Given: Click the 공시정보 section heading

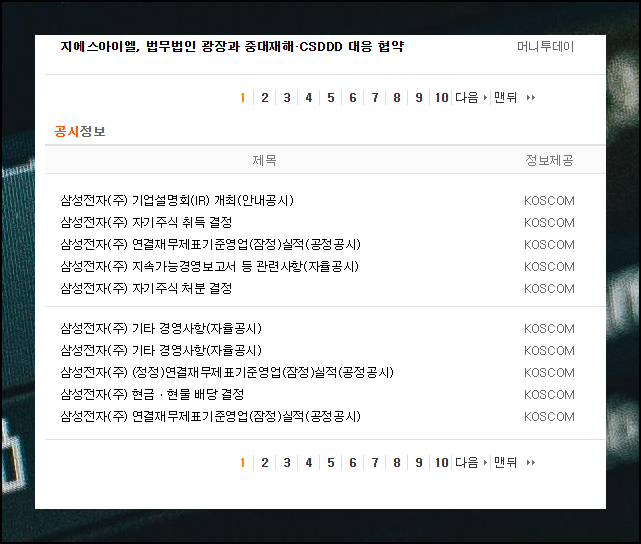Looking at the screenshot, I should pyautogui.click(x=80, y=131).
